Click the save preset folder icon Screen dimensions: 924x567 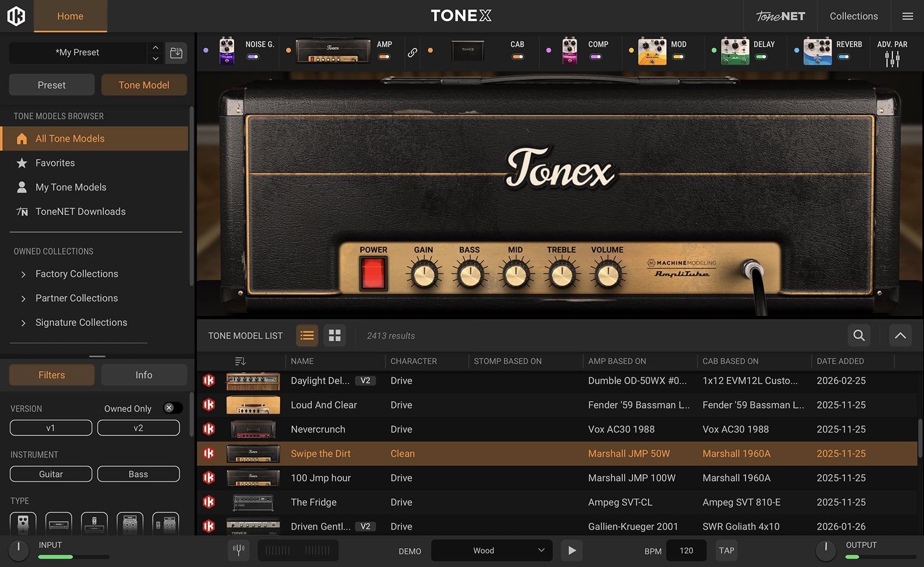(176, 52)
